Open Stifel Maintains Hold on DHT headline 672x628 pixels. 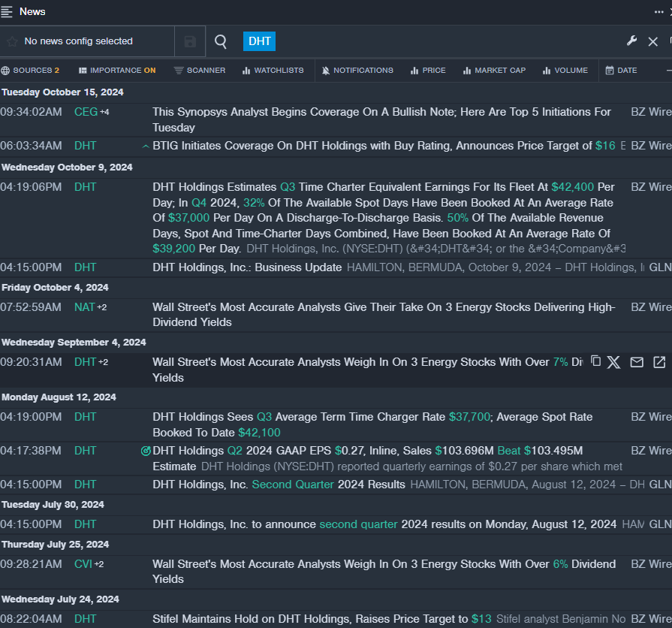pyautogui.click(x=322, y=619)
